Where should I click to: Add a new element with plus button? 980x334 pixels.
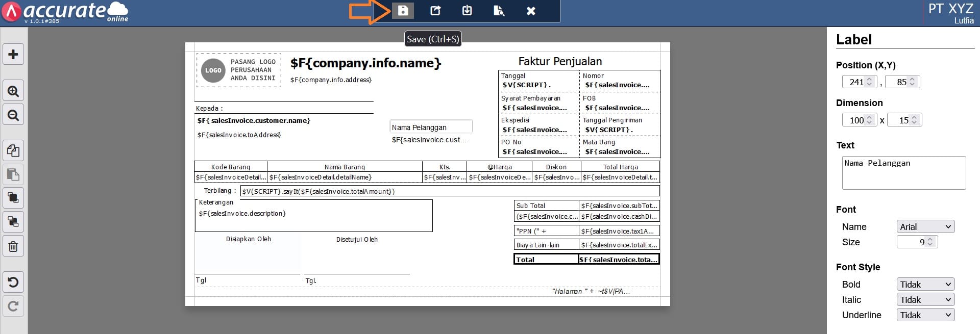pyautogui.click(x=13, y=55)
